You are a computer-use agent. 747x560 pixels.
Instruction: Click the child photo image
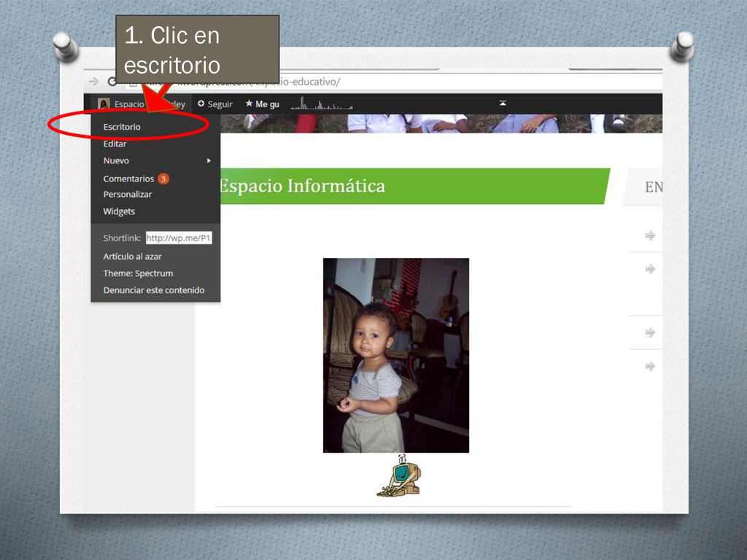tap(396, 355)
